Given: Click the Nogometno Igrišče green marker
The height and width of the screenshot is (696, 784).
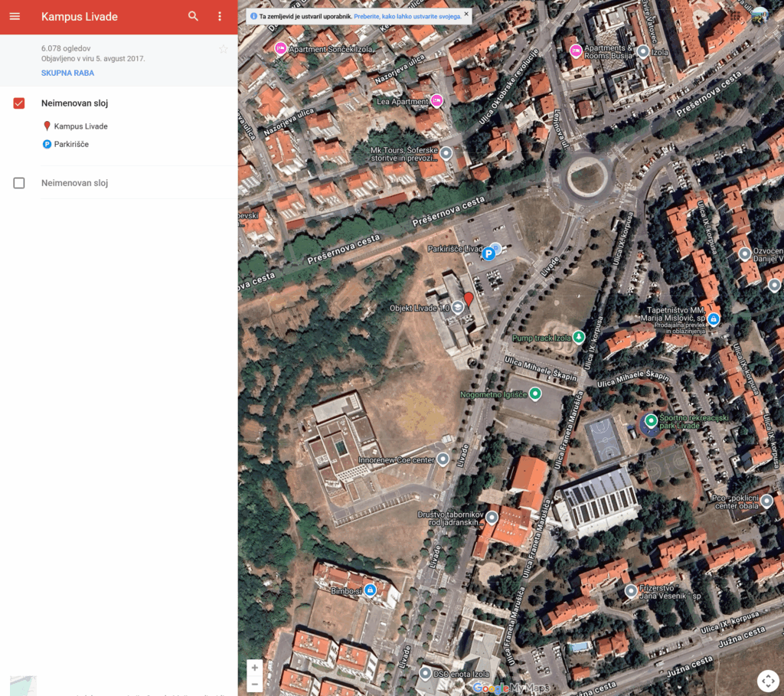Looking at the screenshot, I should pos(535,394).
